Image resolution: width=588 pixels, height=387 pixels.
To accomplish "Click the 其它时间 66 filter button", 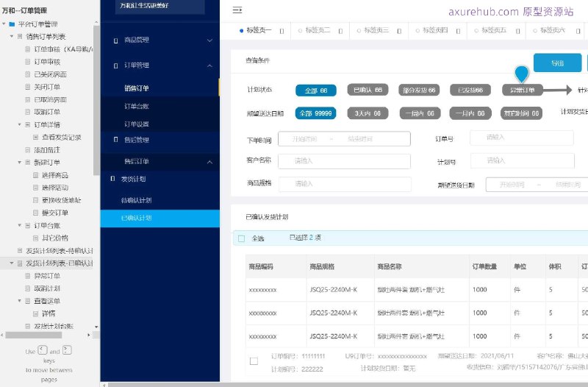I will point(521,113).
